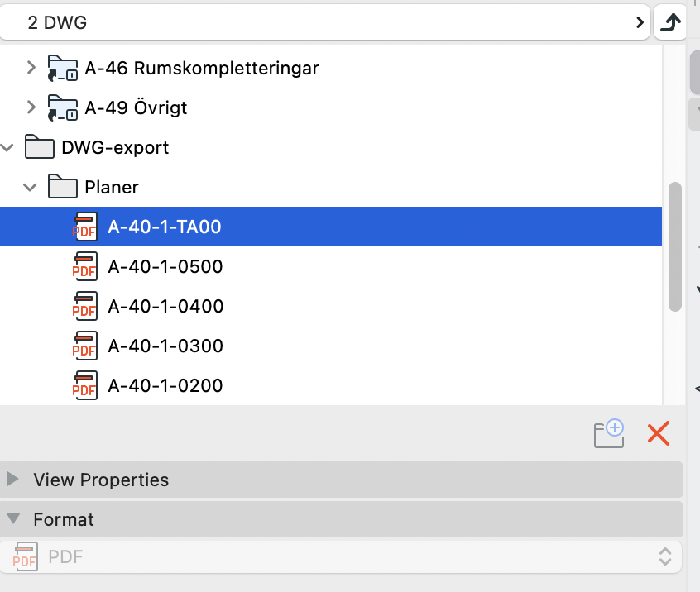Collapse the DWG-export folder
700x592 pixels.
coord(8,148)
